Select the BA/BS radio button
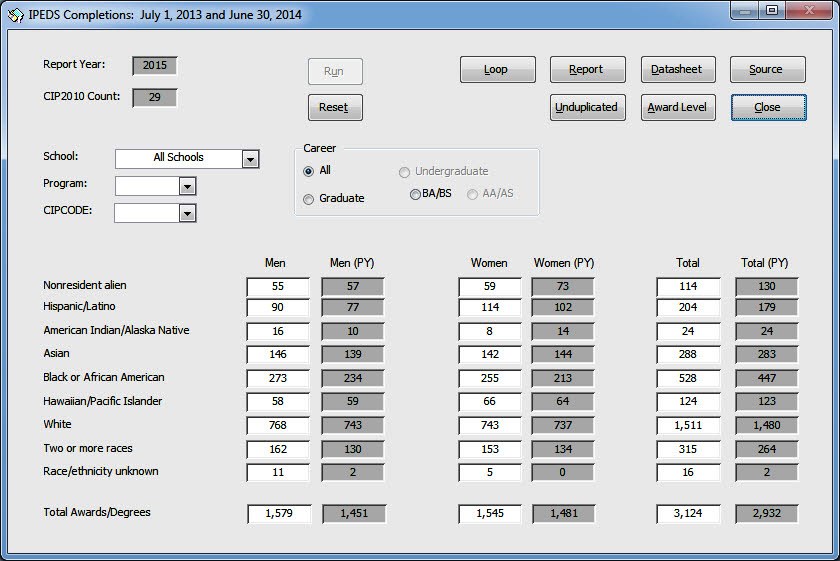 [415, 195]
